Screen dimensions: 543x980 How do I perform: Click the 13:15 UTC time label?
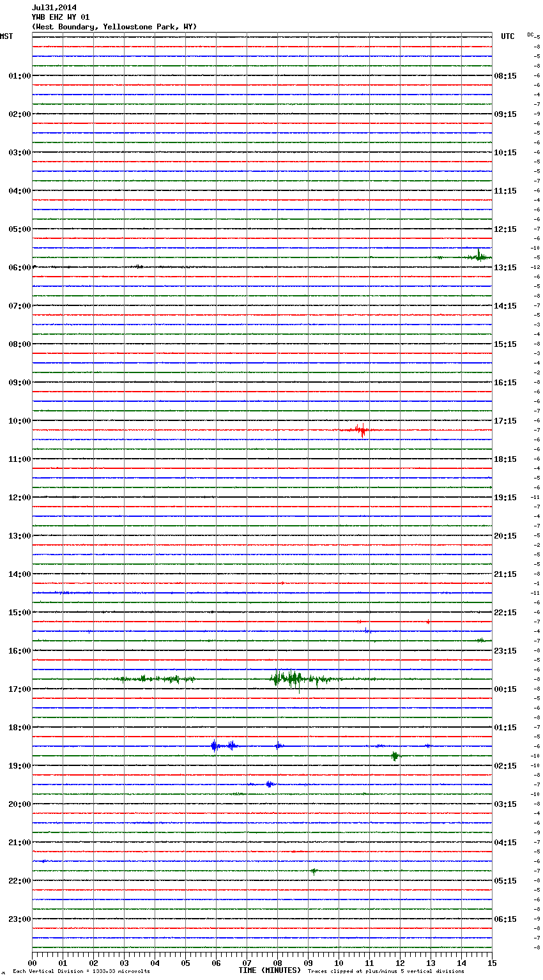(x=505, y=268)
